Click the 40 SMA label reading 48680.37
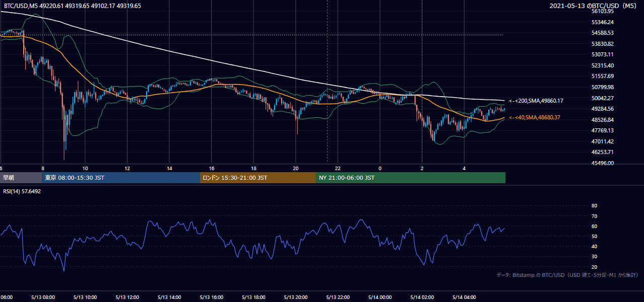The height and width of the screenshot is (302, 644). click(x=534, y=117)
